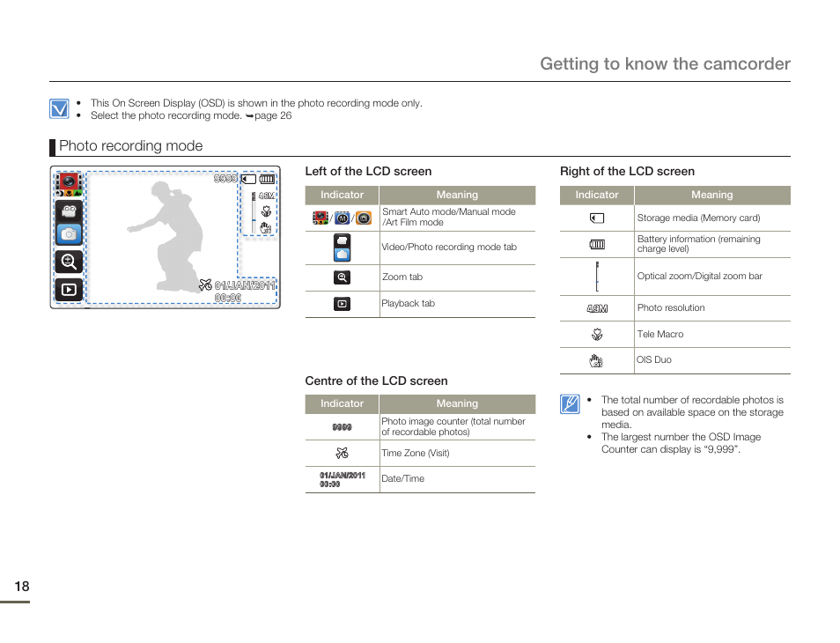This screenshot has width=840, height=643.
Task: Click the Tele Macro icon in the Right table
Action: (x=597, y=335)
